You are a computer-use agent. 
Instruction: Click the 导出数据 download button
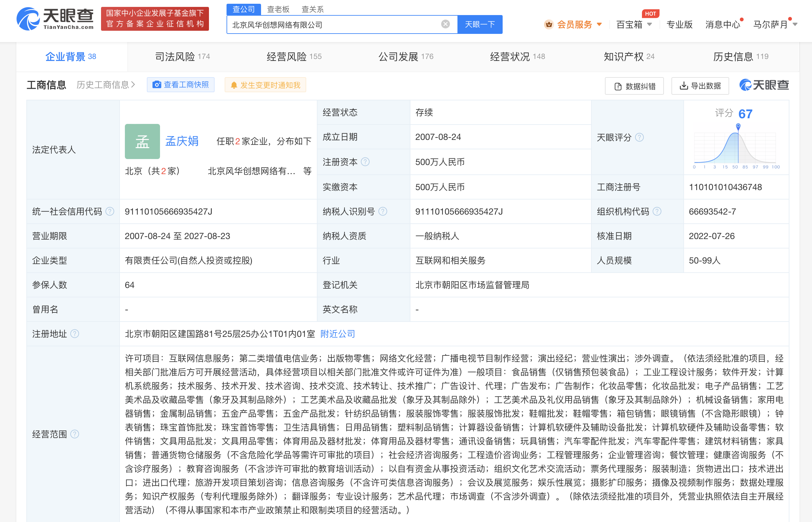(700, 86)
